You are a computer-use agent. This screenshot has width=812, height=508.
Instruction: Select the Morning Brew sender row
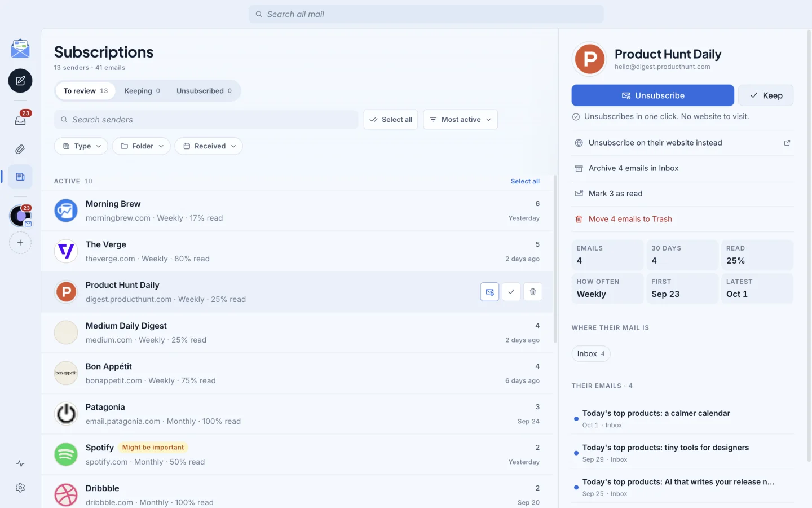297,211
